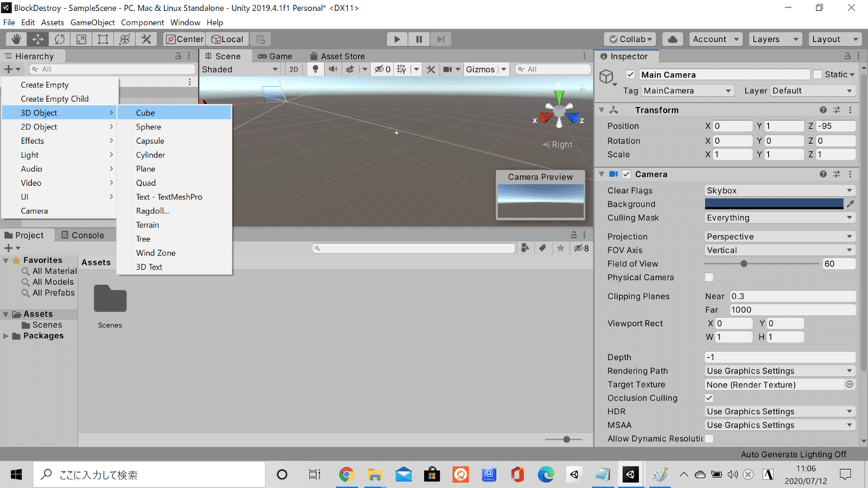Open Projection dropdown
Image resolution: width=868 pixels, height=488 pixels.
click(780, 236)
